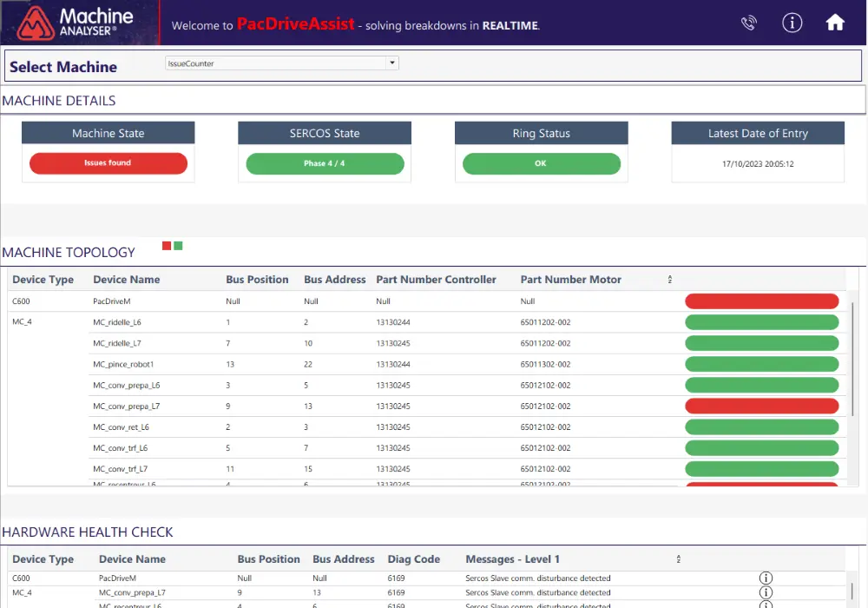This screenshot has width=868, height=608.
Task: Click Diag Code header in health check
Action: (414, 559)
